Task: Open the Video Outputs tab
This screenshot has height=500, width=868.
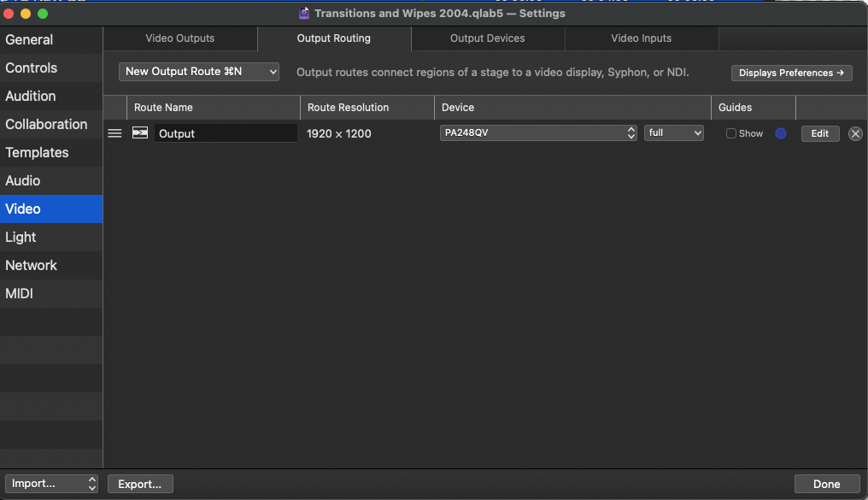Action: 179,38
